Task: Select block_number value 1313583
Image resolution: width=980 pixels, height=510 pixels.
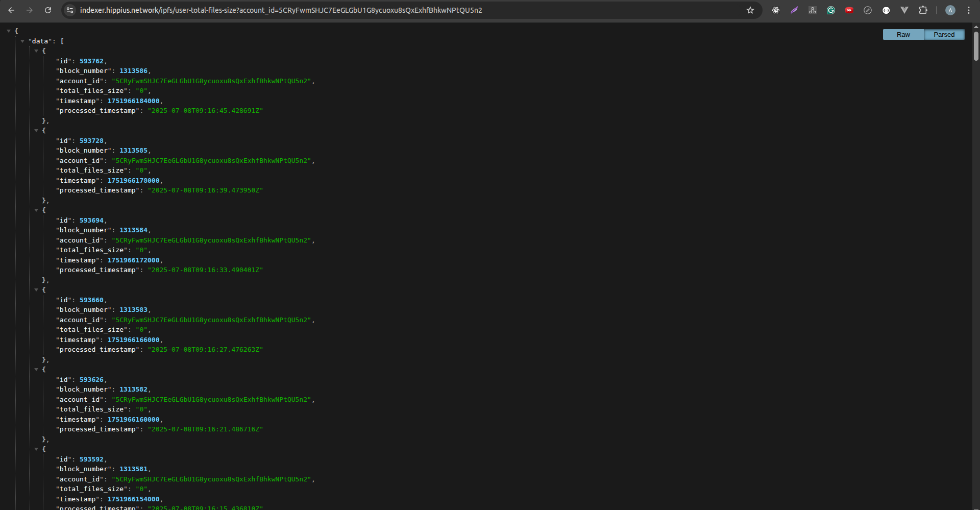Action: point(133,310)
